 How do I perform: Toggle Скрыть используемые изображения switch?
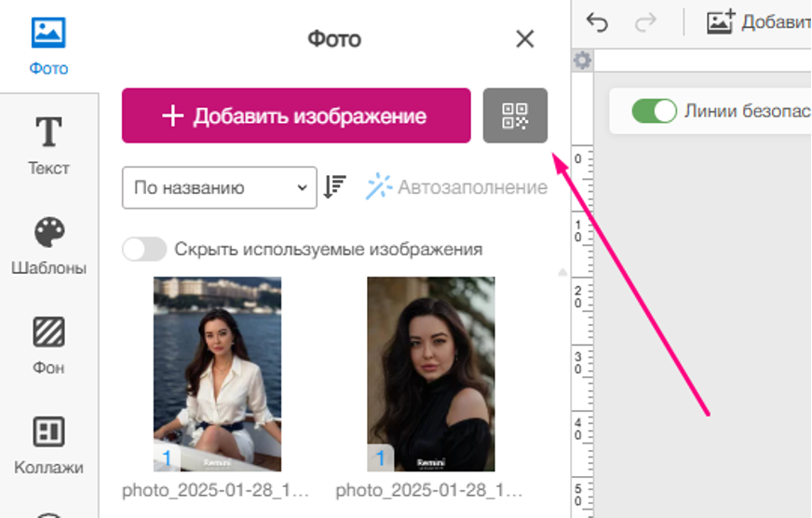(144, 249)
